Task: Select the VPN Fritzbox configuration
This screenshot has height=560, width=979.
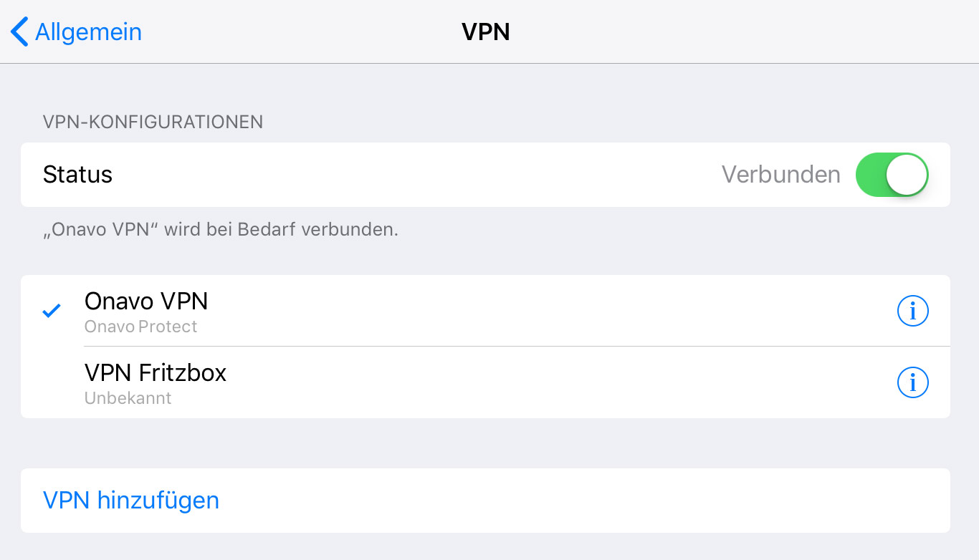Action: [x=485, y=382]
